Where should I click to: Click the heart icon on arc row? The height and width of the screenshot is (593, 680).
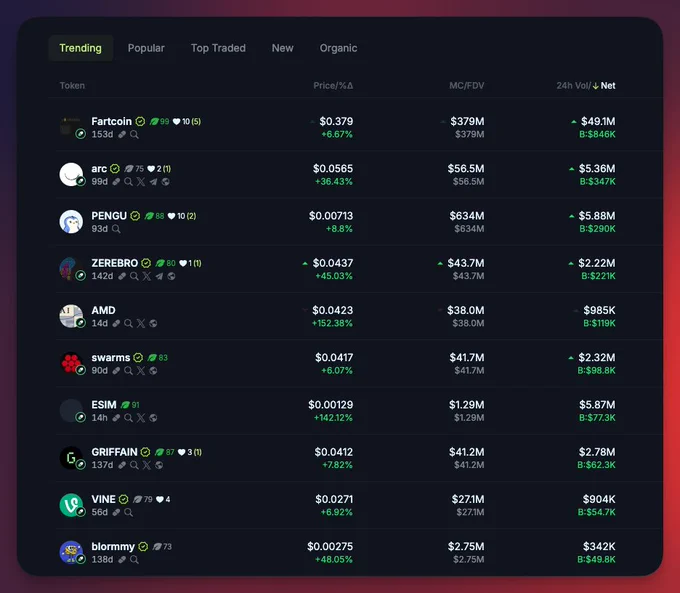151,169
